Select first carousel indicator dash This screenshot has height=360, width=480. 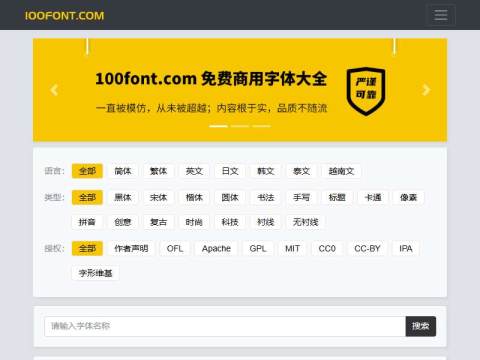pos(218,126)
